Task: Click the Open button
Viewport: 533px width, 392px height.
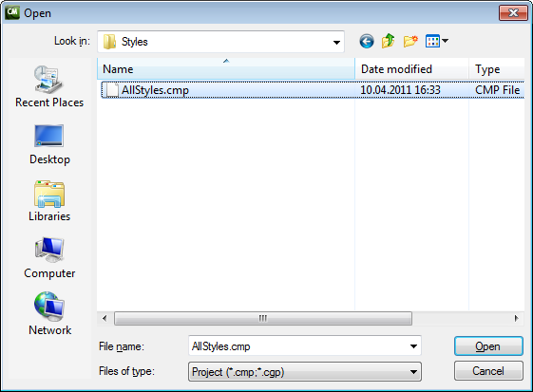Action: click(488, 346)
